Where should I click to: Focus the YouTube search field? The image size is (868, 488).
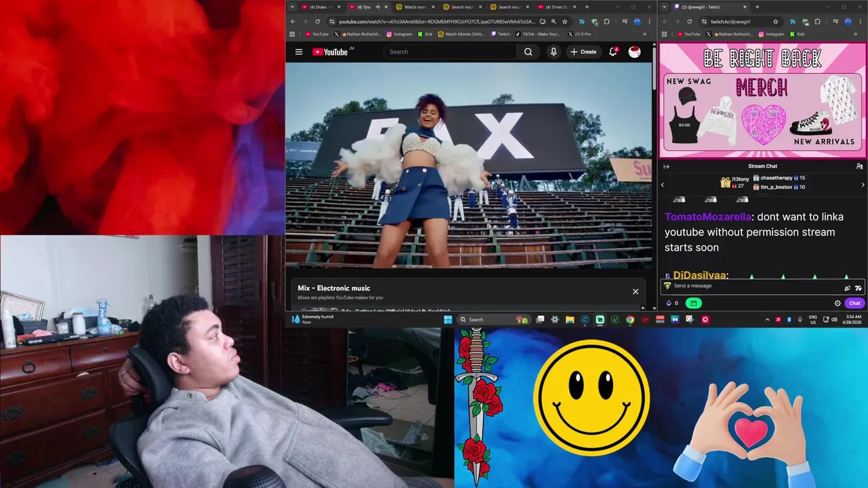pyautogui.click(x=451, y=52)
